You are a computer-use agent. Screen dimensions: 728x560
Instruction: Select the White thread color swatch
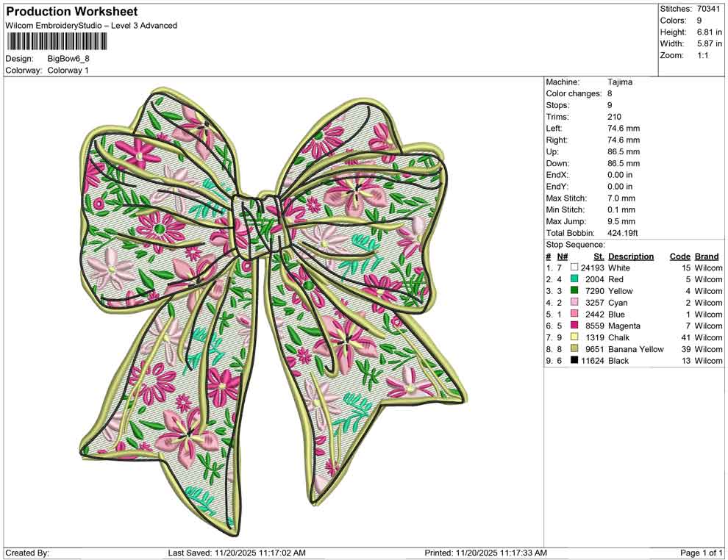tap(574, 268)
